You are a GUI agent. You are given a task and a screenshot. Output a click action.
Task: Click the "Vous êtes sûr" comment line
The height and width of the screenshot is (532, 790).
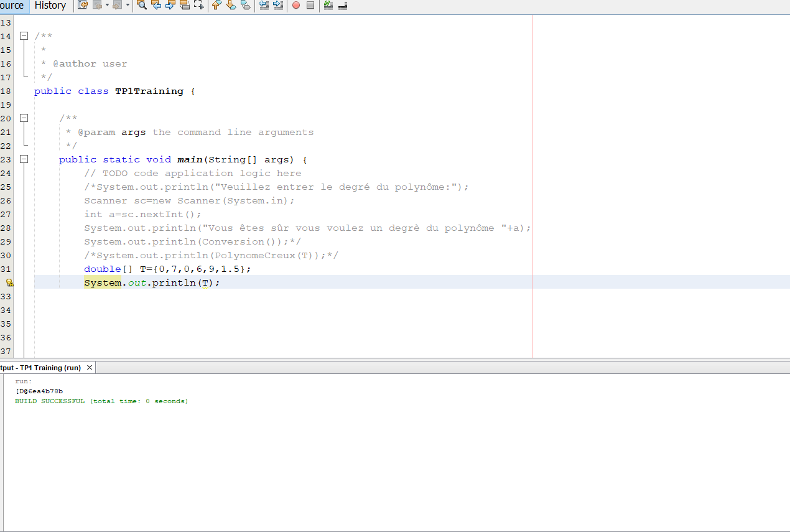point(308,228)
